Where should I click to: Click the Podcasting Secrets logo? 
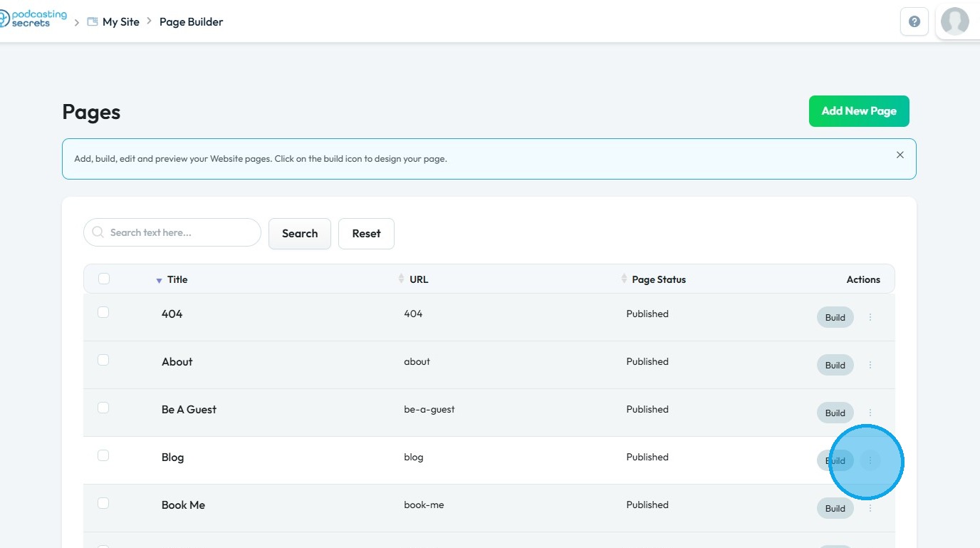point(33,19)
